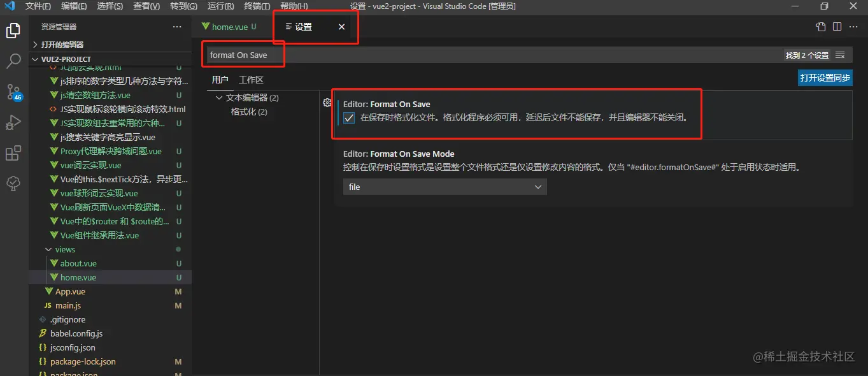Image resolution: width=868 pixels, height=376 pixels.
Task: Click the 打开设置同步 button
Action: tap(825, 78)
